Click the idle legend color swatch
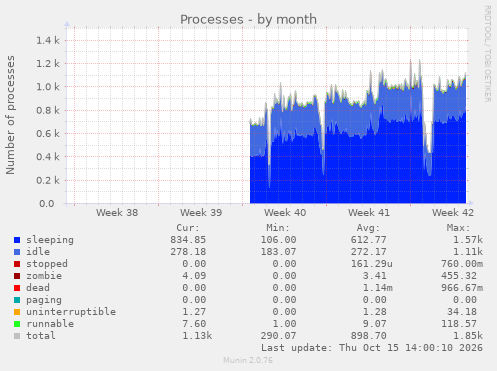This screenshot has width=497, height=371. pyautogui.click(x=17, y=252)
